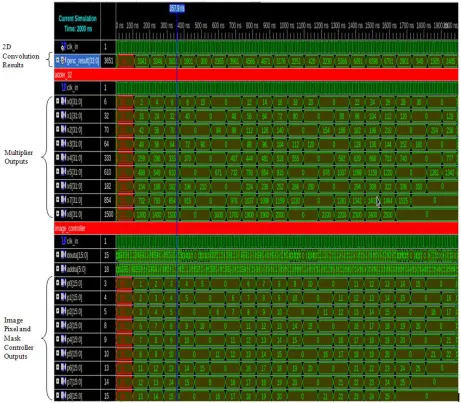Click the 357.9 ns cursor time flag
Image resolution: width=461 pixels, height=403 pixels.
coord(177,8)
